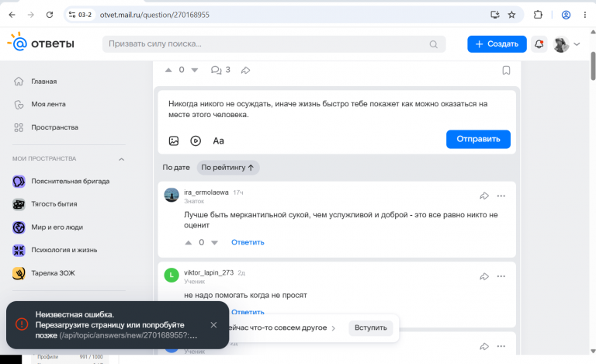Attach an image to the answer

(x=174, y=141)
